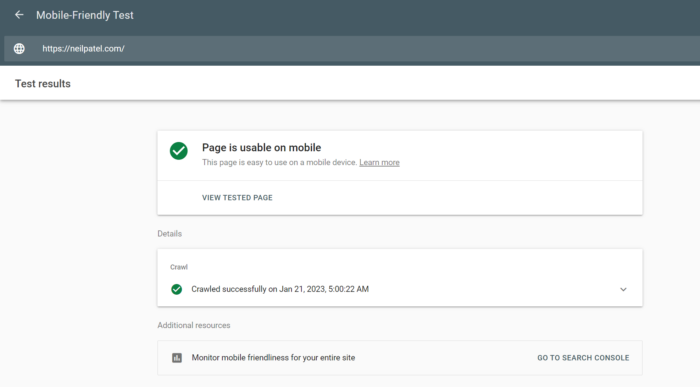Click the Additional resources label
Image resolution: width=700 pixels, height=387 pixels.
point(194,325)
